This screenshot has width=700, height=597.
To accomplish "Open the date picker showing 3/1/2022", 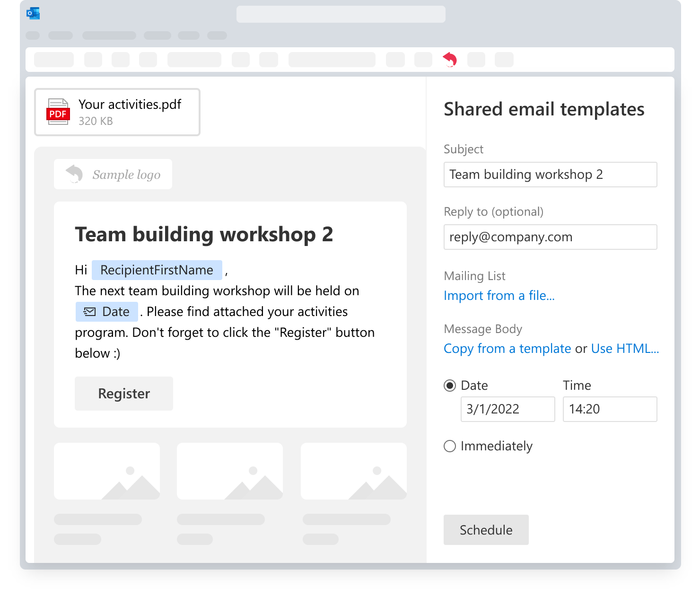I will click(507, 409).
